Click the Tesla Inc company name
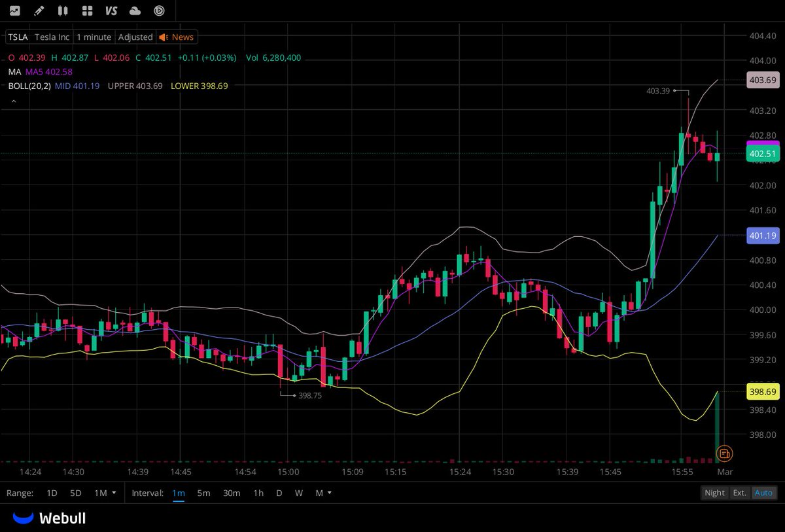The height and width of the screenshot is (532, 785). tap(52, 37)
